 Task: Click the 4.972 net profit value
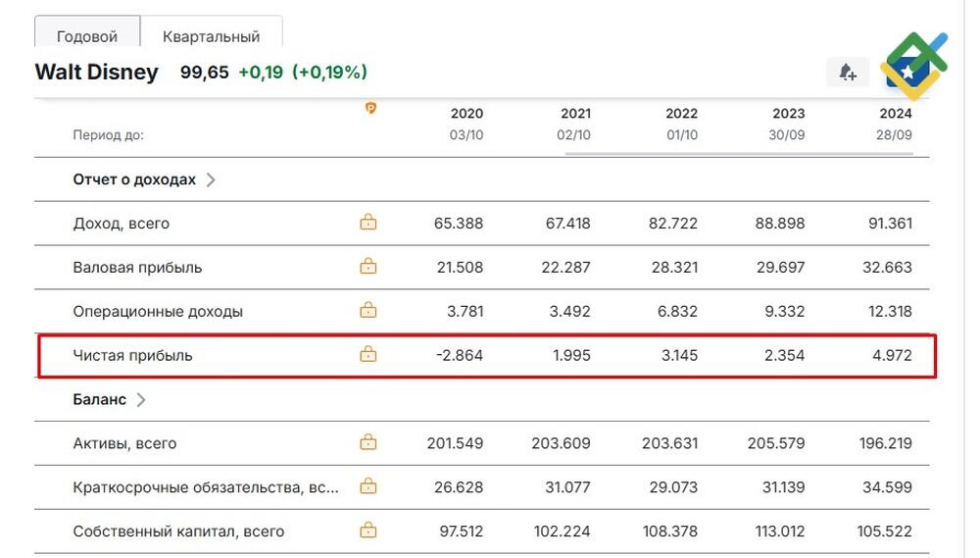(893, 355)
